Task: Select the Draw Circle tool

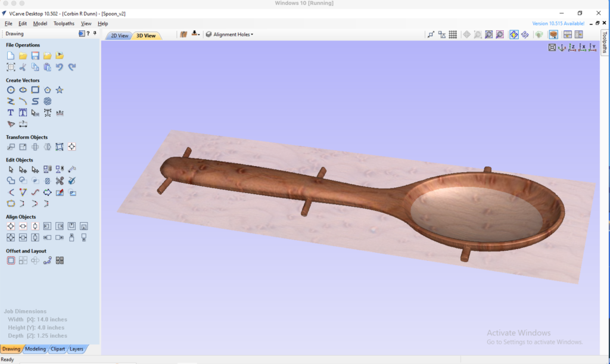Action: [11, 89]
